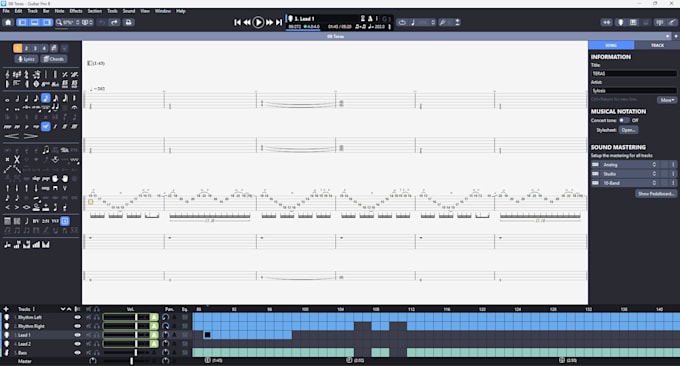
Task: Click the zoom magnifier icon
Action: [59, 22]
